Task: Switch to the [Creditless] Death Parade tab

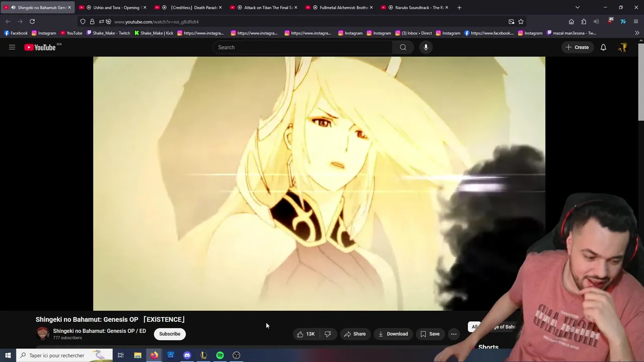Action: tap(189, 8)
